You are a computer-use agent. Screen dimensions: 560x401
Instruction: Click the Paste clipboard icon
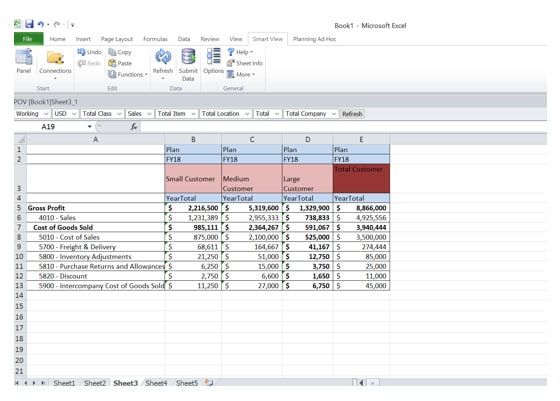[x=112, y=63]
